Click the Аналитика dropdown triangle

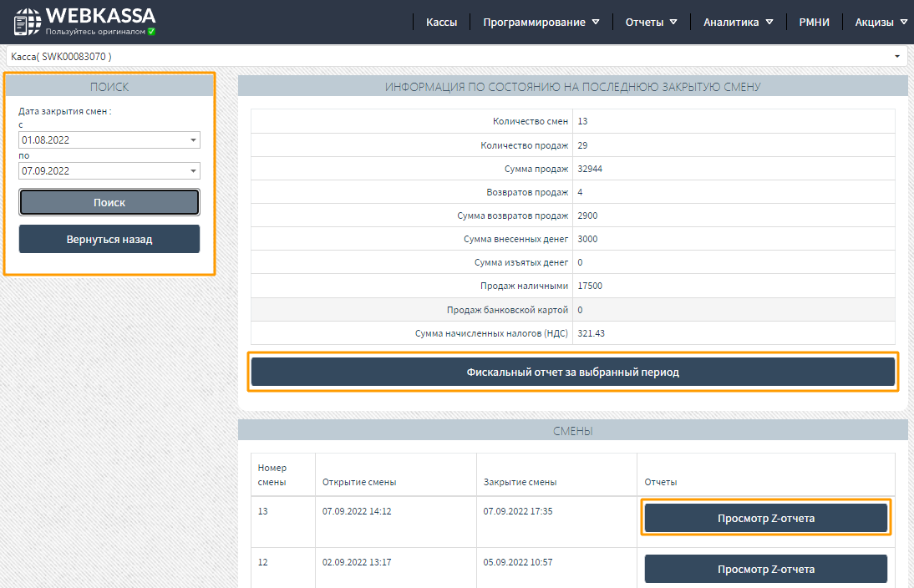point(769,23)
